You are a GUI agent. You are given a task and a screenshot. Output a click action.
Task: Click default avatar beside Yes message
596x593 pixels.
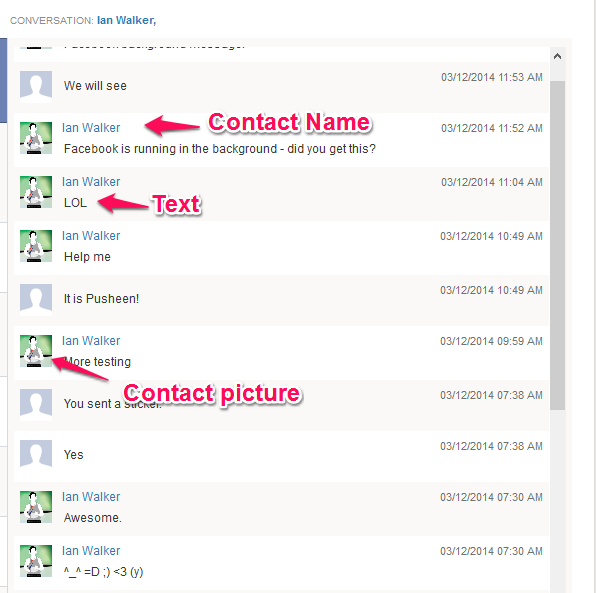(36, 456)
